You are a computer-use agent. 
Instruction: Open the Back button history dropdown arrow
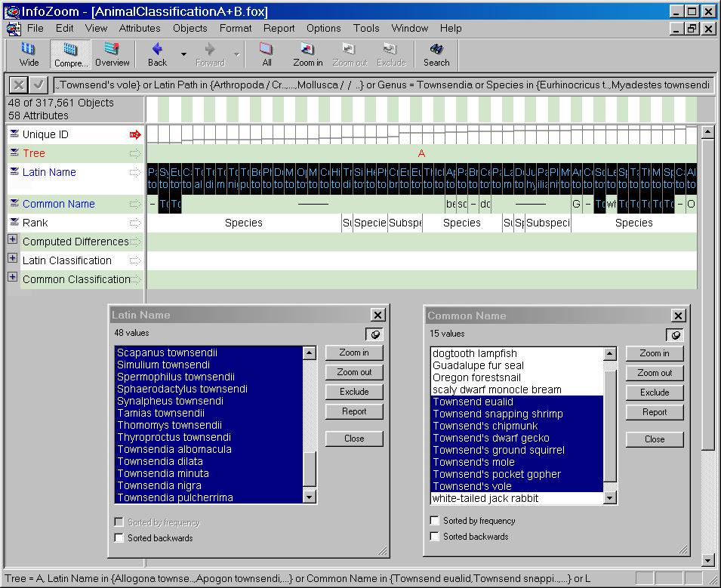click(x=183, y=54)
